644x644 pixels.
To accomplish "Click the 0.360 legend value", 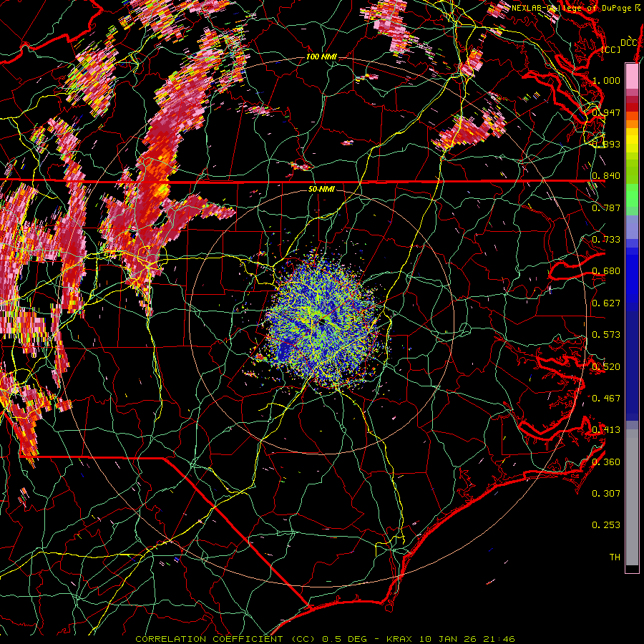I will (606, 462).
